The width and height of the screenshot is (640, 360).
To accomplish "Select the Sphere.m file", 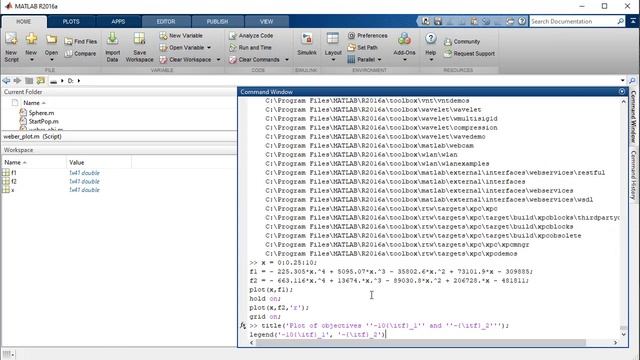I will [x=41, y=113].
